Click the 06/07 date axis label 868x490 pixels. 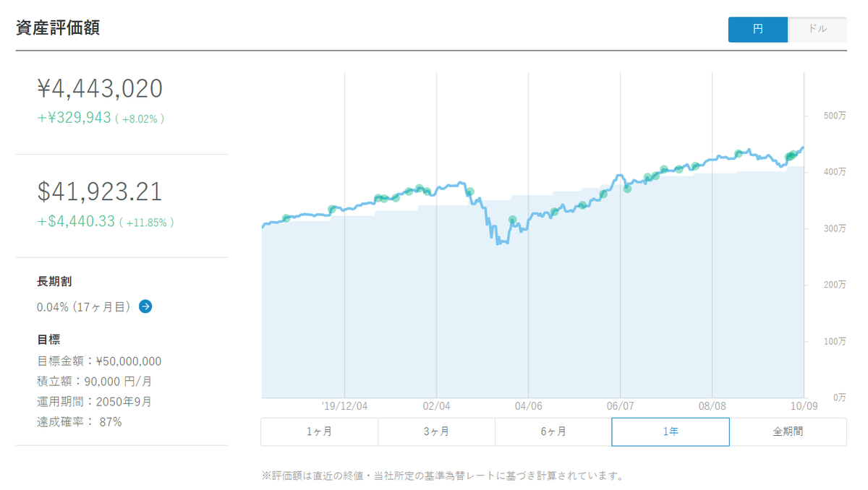point(621,406)
